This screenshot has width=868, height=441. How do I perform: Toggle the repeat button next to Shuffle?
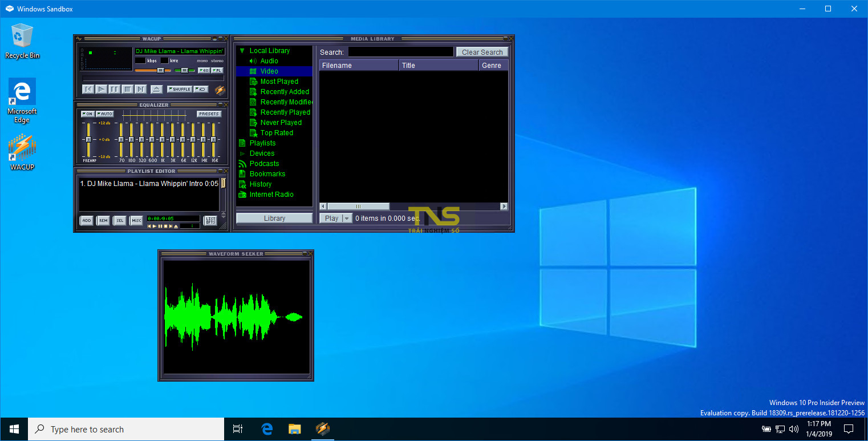click(201, 90)
